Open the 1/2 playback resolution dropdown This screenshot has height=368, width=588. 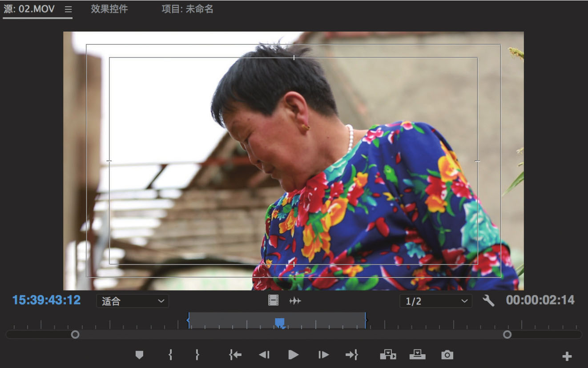coord(436,301)
